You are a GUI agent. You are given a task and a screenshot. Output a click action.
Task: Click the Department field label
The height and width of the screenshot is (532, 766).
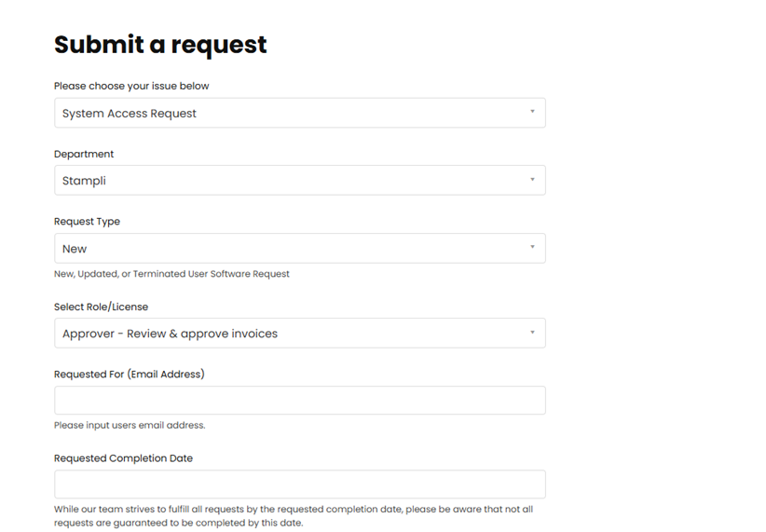tap(84, 154)
